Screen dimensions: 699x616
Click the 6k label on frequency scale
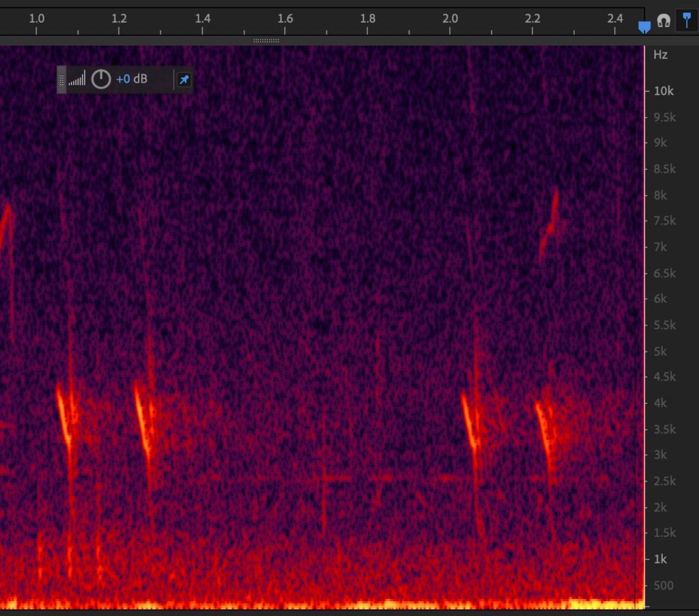[660, 298]
